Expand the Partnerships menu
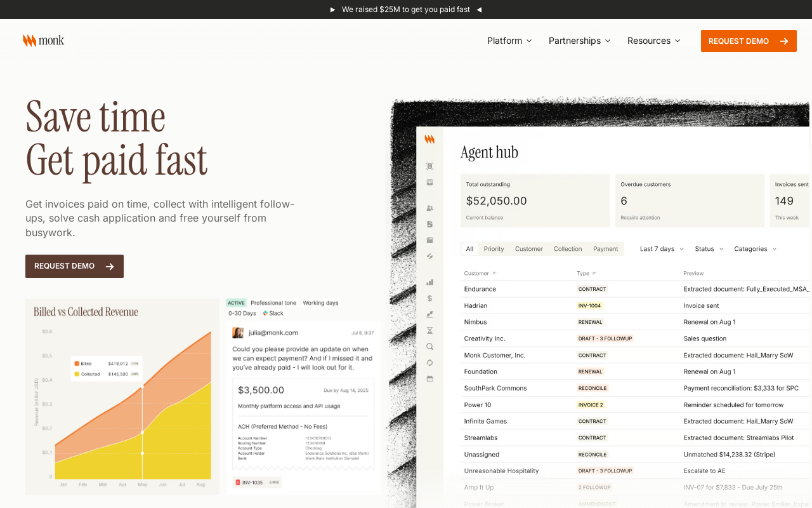812x508 pixels. [580, 41]
